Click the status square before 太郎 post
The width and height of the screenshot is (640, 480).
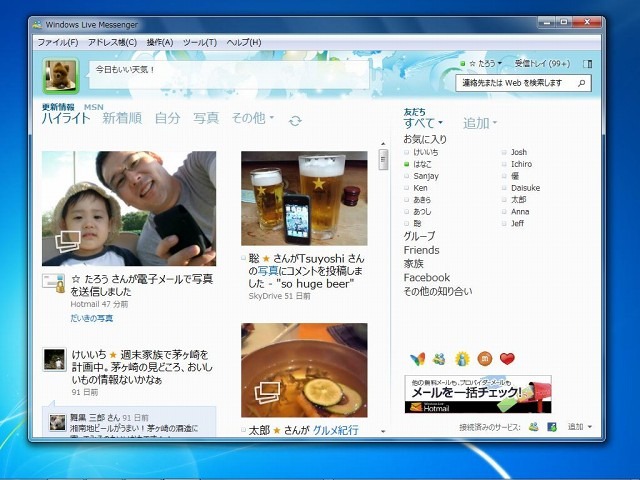point(243,430)
